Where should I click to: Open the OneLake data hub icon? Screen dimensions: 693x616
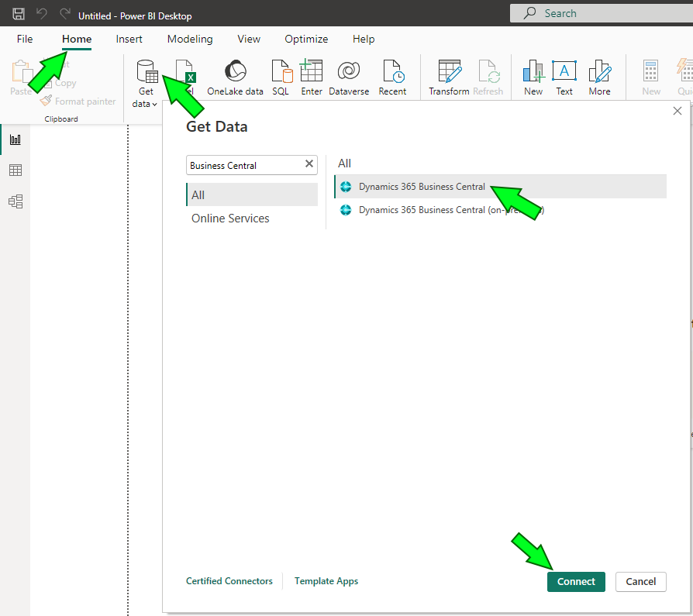[235, 71]
